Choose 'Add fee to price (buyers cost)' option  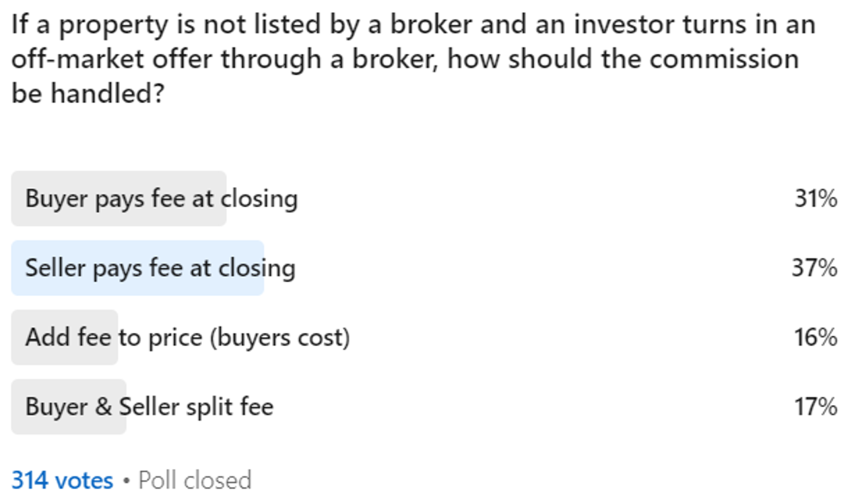(x=187, y=337)
